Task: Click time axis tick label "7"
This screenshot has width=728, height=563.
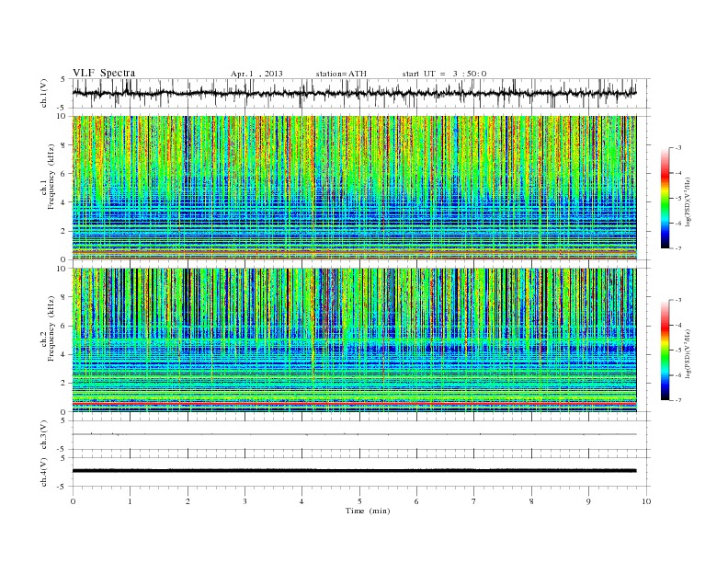Action: [x=474, y=501]
